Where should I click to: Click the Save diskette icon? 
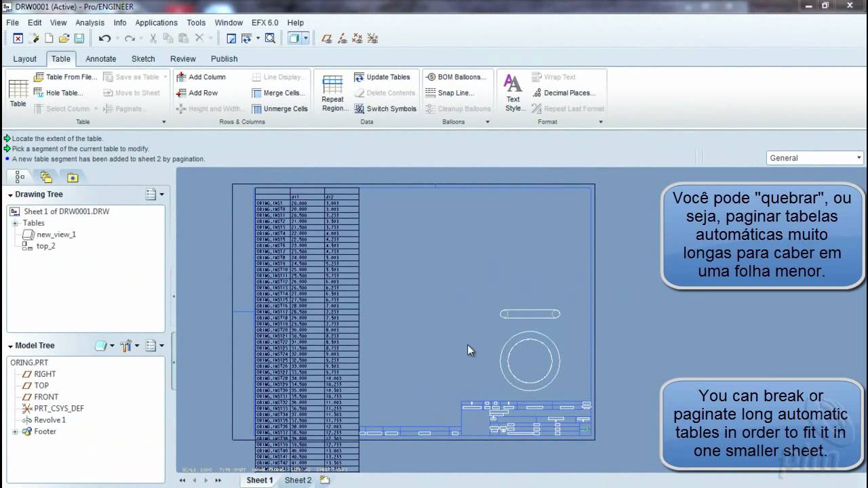pos(79,39)
